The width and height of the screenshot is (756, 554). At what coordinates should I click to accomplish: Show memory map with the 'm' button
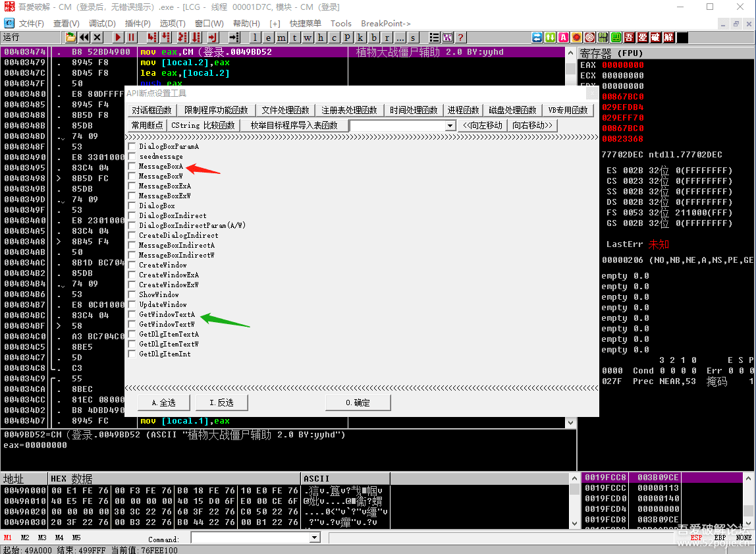tap(281, 38)
